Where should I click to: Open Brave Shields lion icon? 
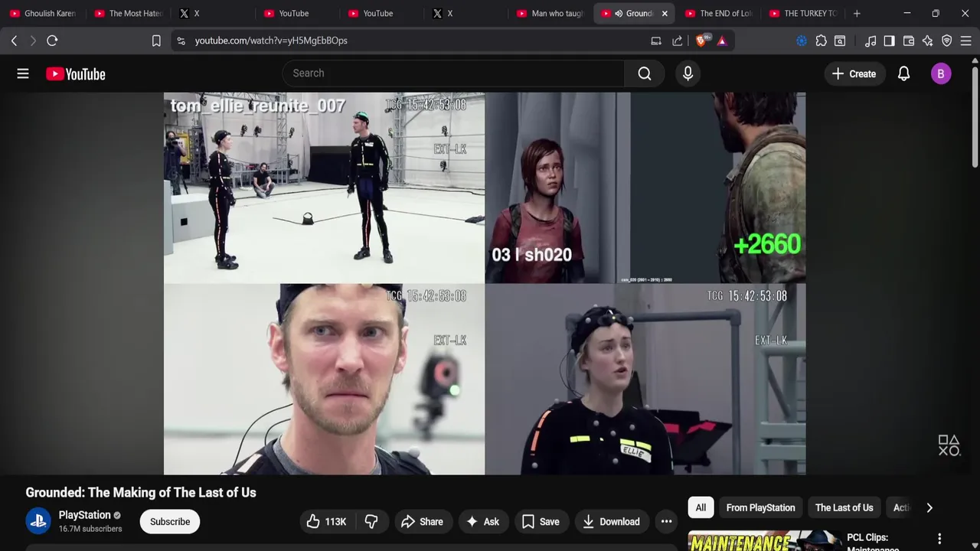(702, 41)
